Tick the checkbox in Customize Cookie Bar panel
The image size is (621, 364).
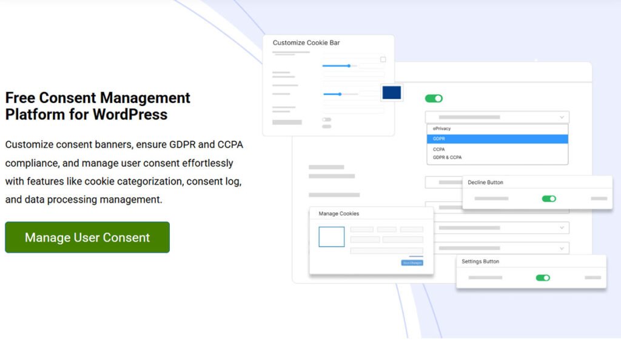[x=383, y=59]
